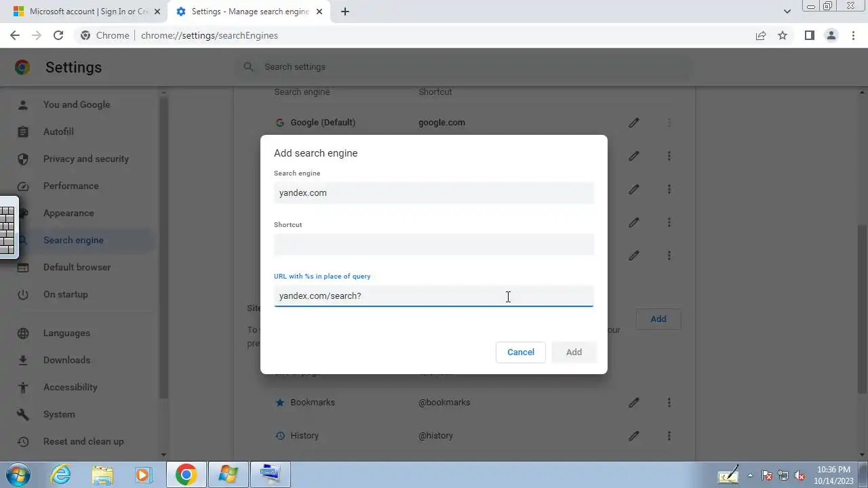Bookmark this page with the star icon
Screen dimensions: 868x488
[x=783, y=35]
